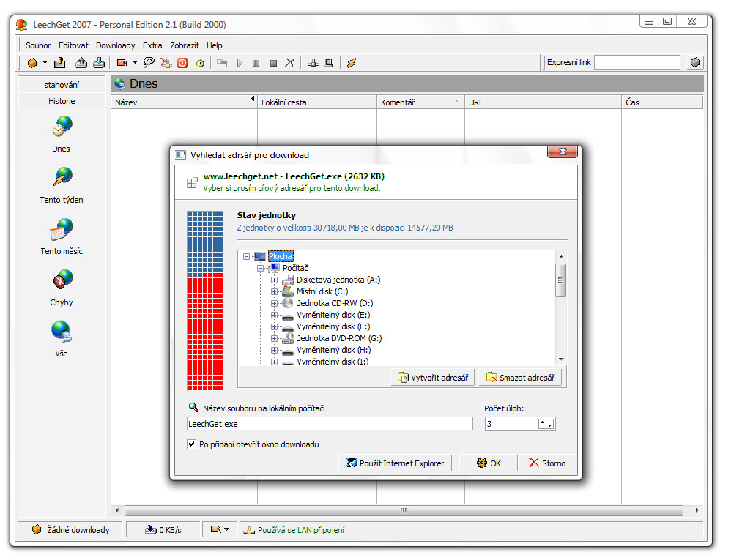
Task: Confirm the dialog with the OK button
Action: 489,463
